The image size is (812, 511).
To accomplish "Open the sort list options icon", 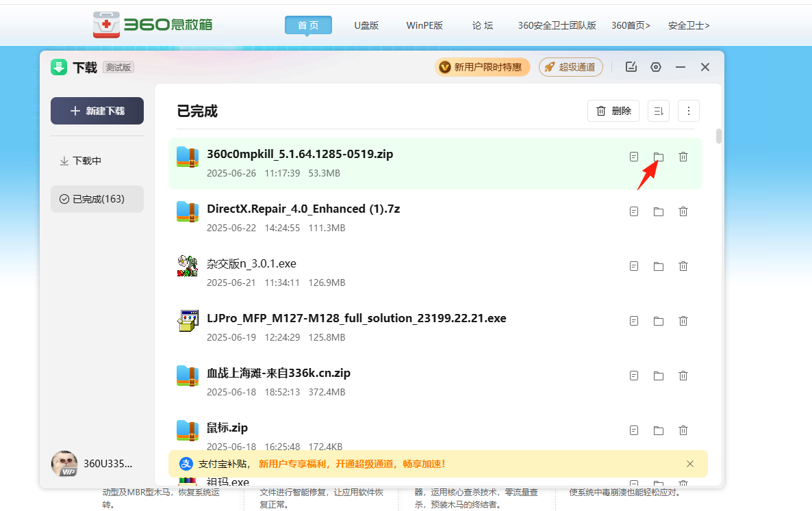I will pyautogui.click(x=659, y=111).
